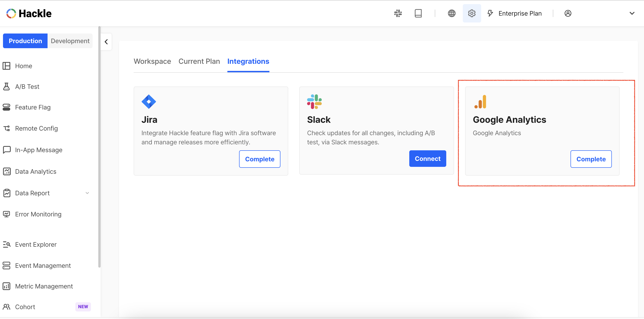Click the globe/language icon

click(x=451, y=13)
